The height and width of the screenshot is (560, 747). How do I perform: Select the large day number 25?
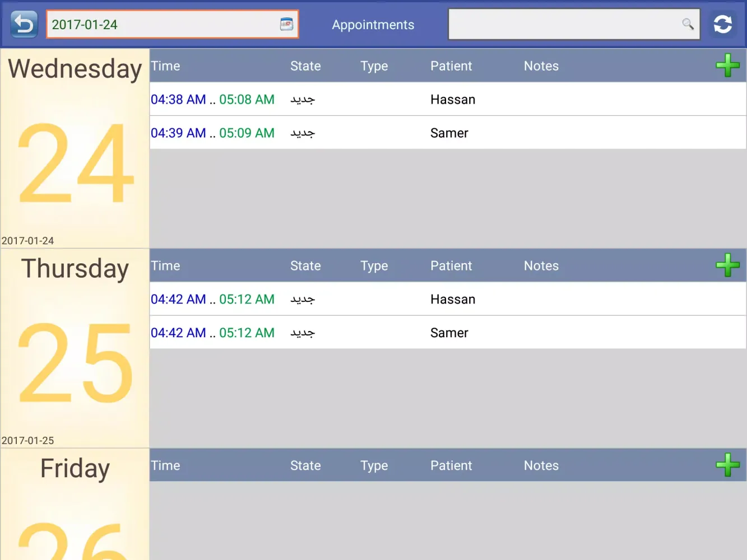click(x=76, y=363)
